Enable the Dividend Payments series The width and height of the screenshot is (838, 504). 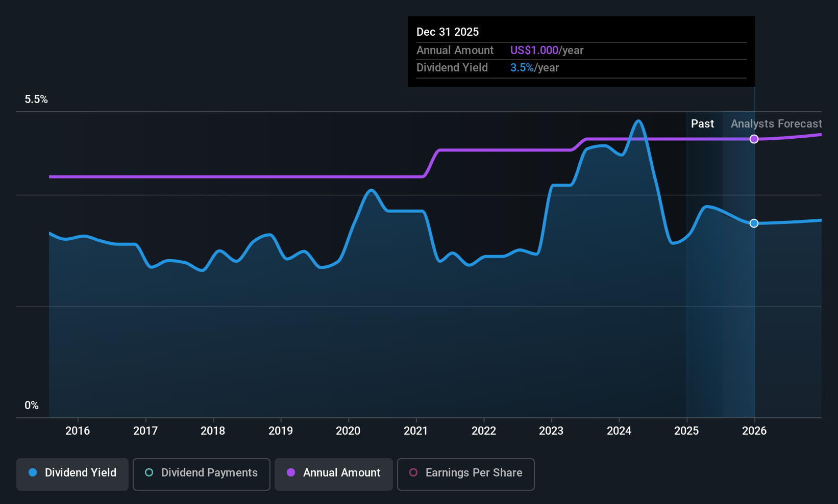coord(202,474)
